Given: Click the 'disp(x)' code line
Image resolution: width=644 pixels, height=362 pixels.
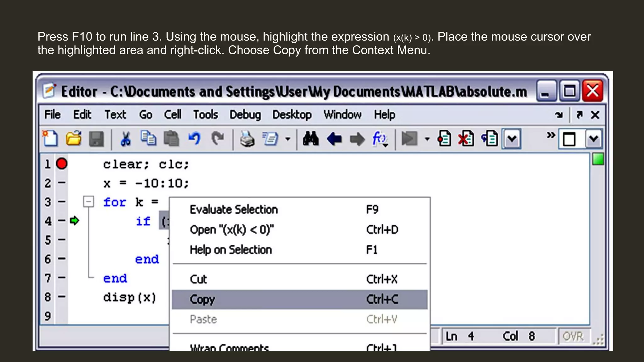Looking at the screenshot, I should [130, 297].
